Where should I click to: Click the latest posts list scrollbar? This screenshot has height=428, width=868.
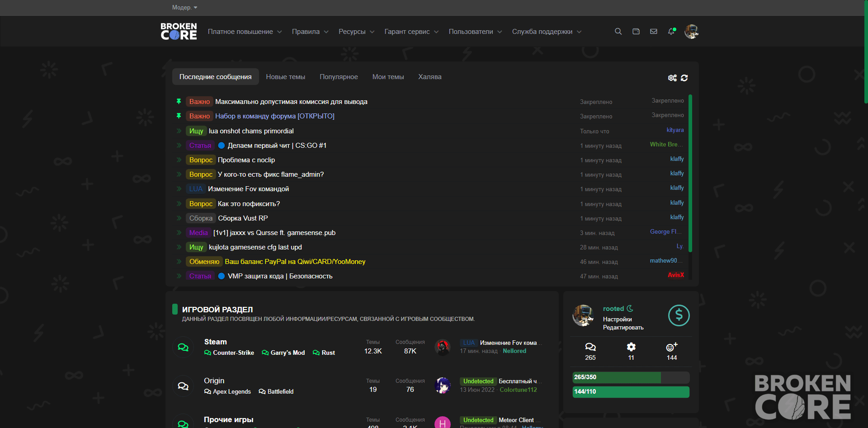690,174
